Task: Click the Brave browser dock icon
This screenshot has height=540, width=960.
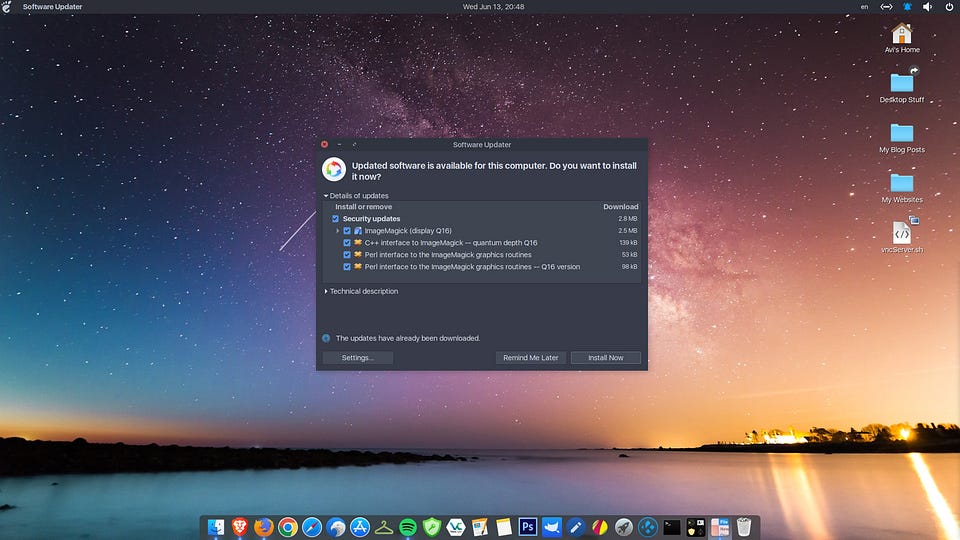Action: (x=240, y=526)
